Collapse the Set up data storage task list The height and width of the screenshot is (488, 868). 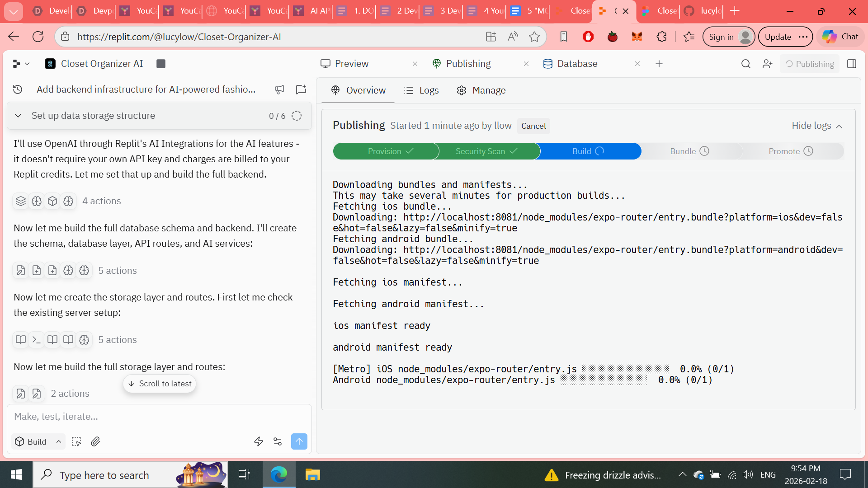[18, 116]
